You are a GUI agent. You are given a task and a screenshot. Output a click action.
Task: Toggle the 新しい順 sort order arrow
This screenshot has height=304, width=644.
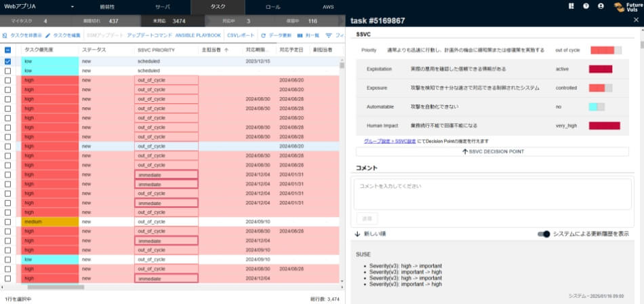pyautogui.click(x=357, y=234)
